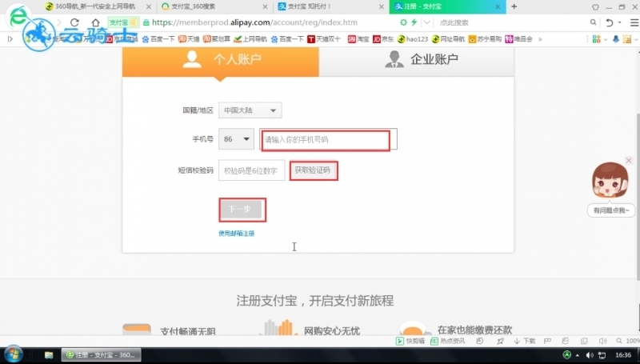Open the 京东 bookmark next to hao123
The height and width of the screenshot is (364, 640).
pos(383,39)
